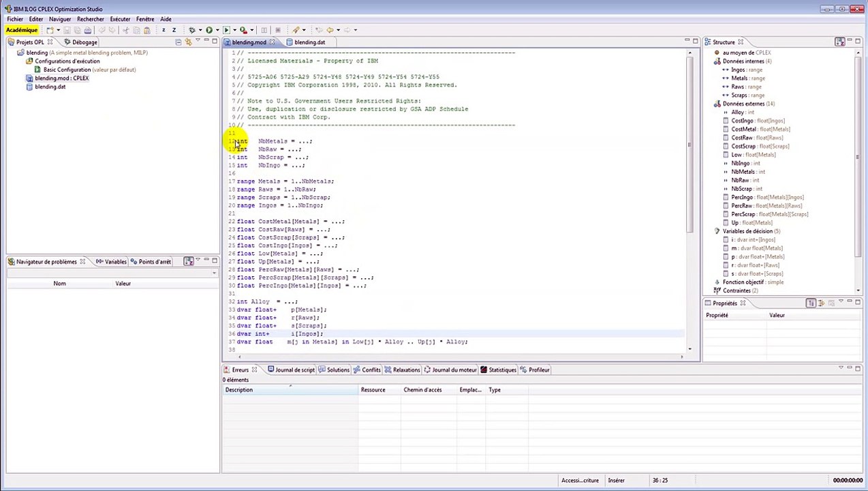Click the Debug bug toolbar icon
Screen dimensions: 868x491
pyautogui.click(x=191, y=30)
